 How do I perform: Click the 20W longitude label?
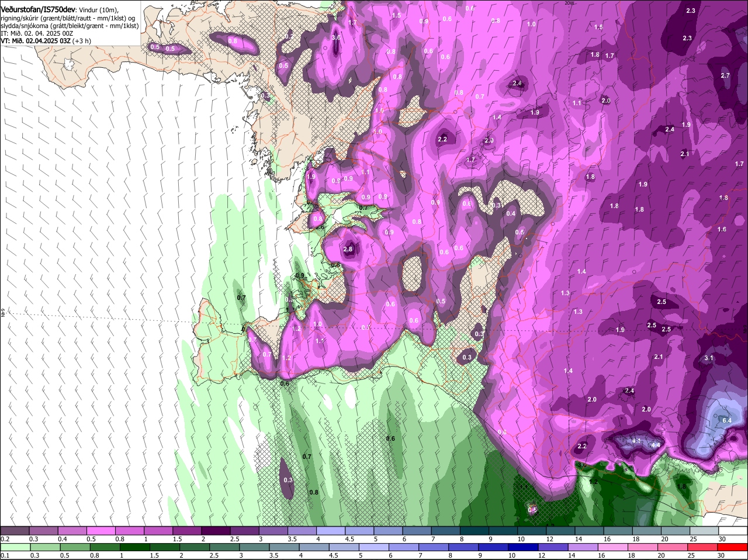[570, 3]
